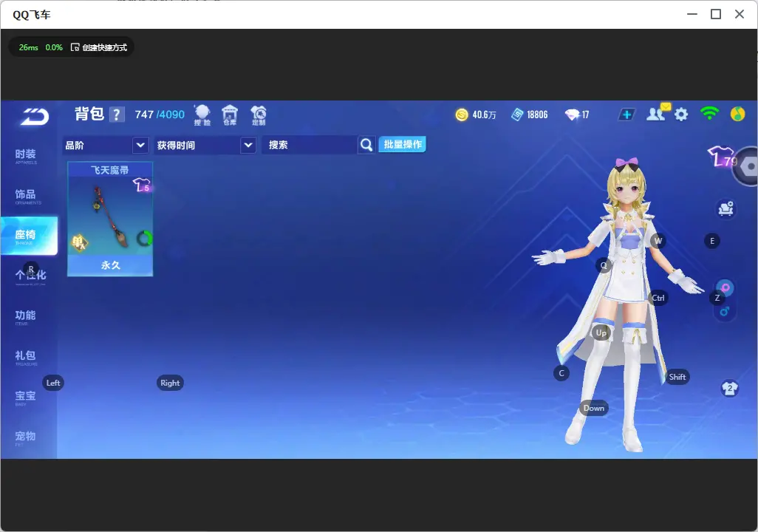Image resolution: width=758 pixels, height=532 pixels.
Task: Click the Ctrl key overlay button
Action: point(658,298)
